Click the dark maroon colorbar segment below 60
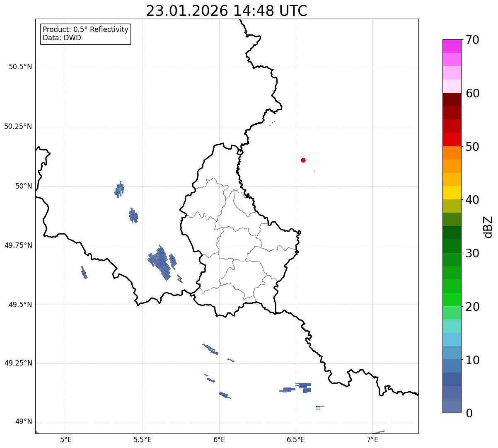The image size is (498, 448). tap(452, 99)
